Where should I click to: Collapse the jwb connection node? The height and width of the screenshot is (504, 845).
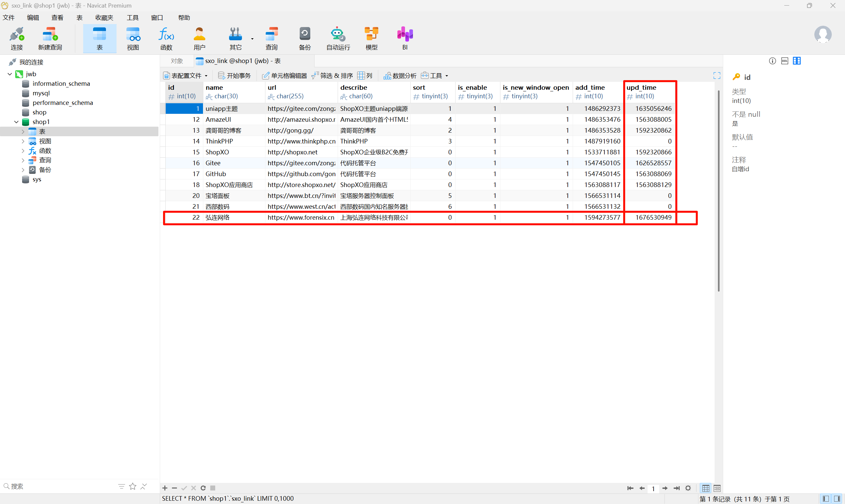(x=10, y=74)
